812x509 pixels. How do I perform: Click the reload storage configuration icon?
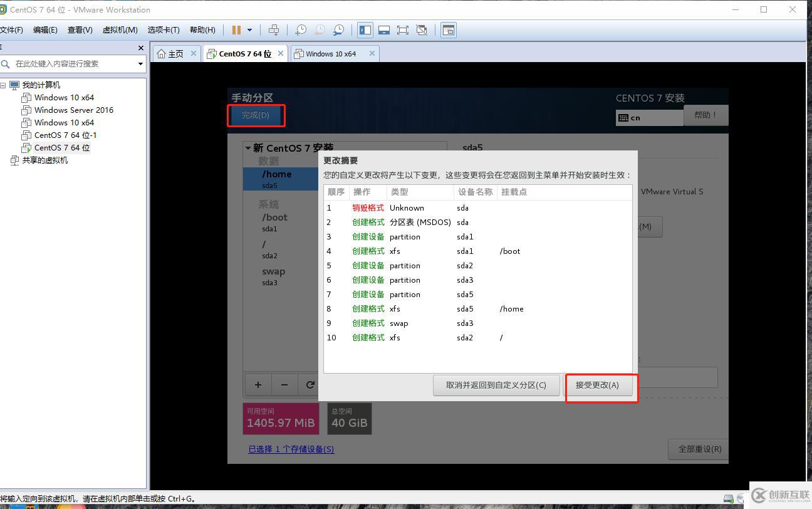[x=310, y=385]
